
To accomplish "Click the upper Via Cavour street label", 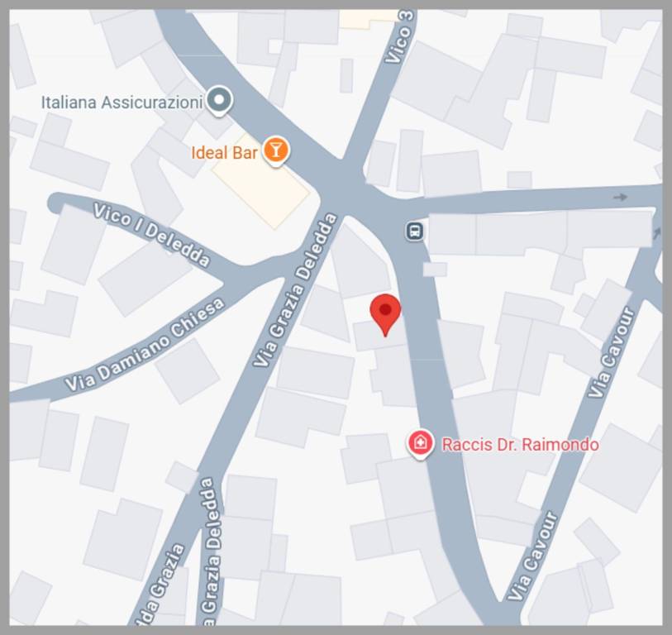I will point(611,352).
